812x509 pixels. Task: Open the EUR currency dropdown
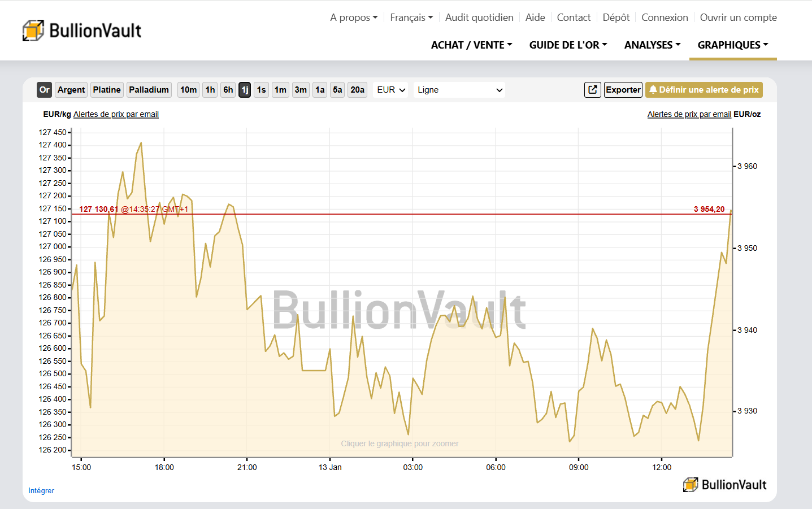390,90
